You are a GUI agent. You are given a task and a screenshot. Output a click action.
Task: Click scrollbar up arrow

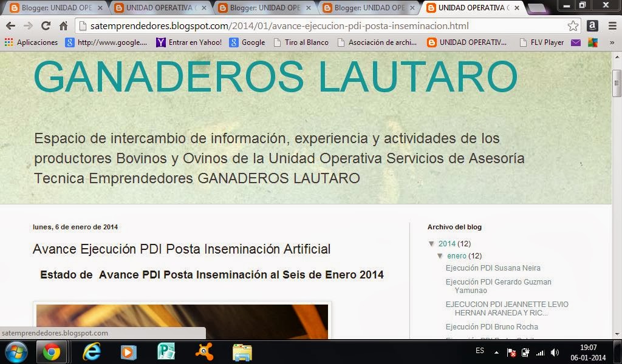tap(617, 57)
